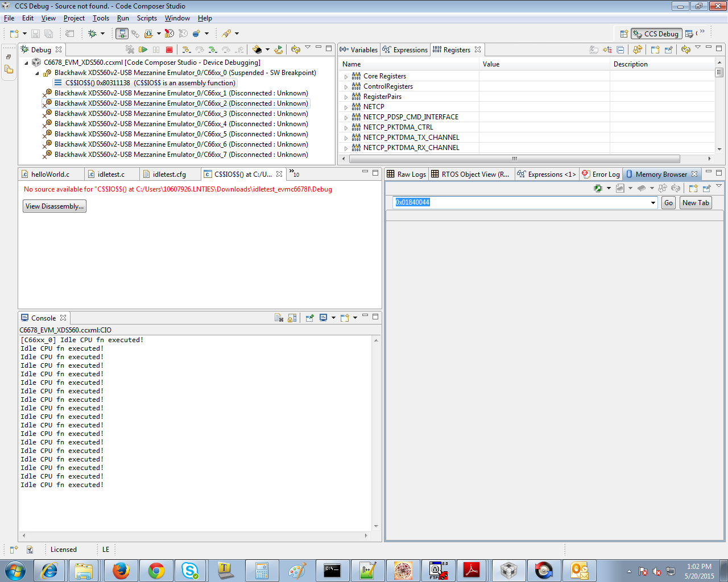Click the New project icon in main toolbar
Viewport: 728px width, 582px height.
(14, 34)
